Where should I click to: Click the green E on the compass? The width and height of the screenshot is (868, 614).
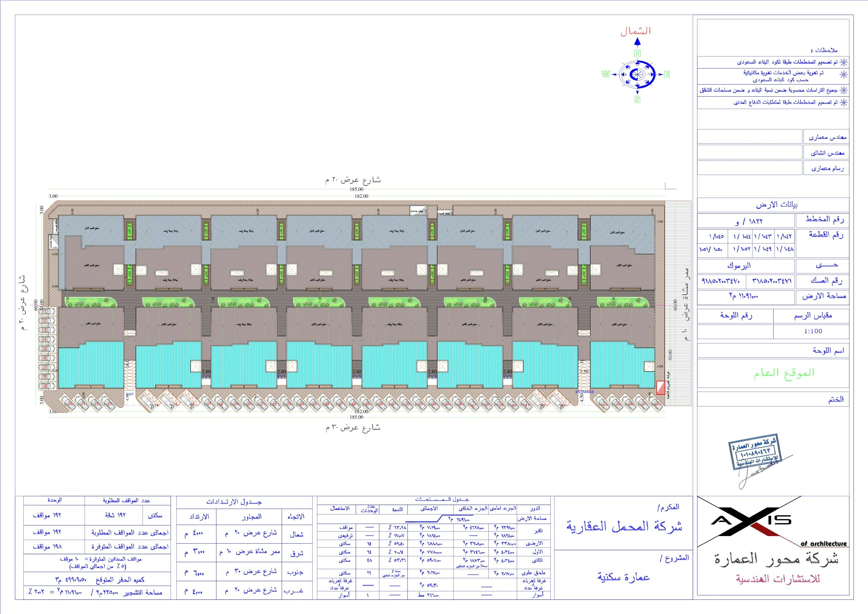(x=667, y=74)
